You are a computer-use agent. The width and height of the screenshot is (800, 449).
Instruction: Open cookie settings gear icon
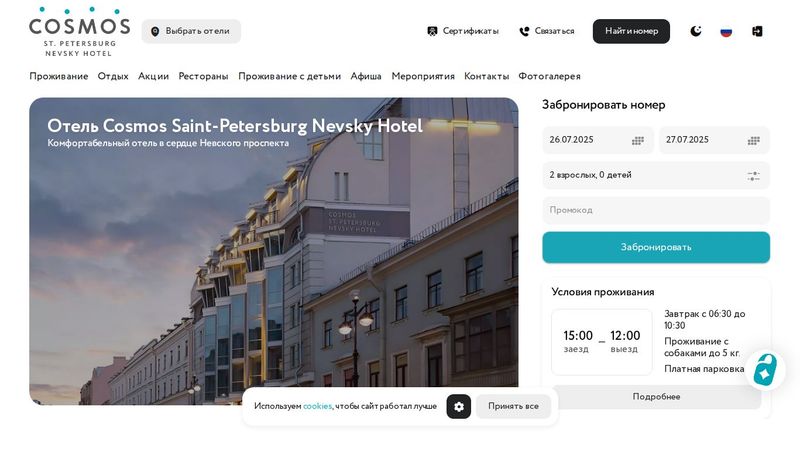(459, 407)
